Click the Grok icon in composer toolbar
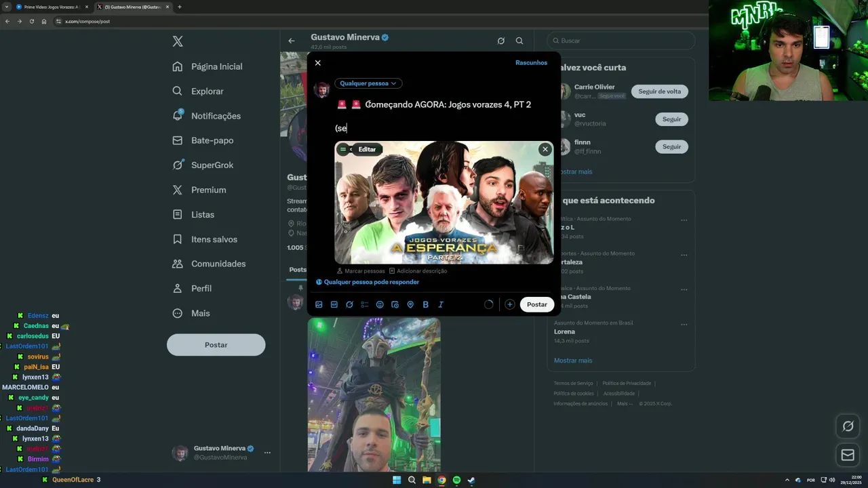Screen dimensions: 868x488 [349, 305]
